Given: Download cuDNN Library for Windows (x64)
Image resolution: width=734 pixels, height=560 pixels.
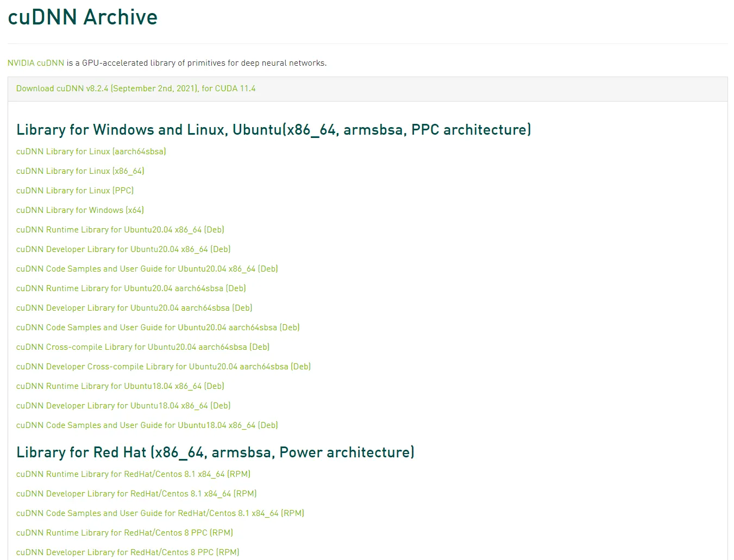Looking at the screenshot, I should coord(80,210).
